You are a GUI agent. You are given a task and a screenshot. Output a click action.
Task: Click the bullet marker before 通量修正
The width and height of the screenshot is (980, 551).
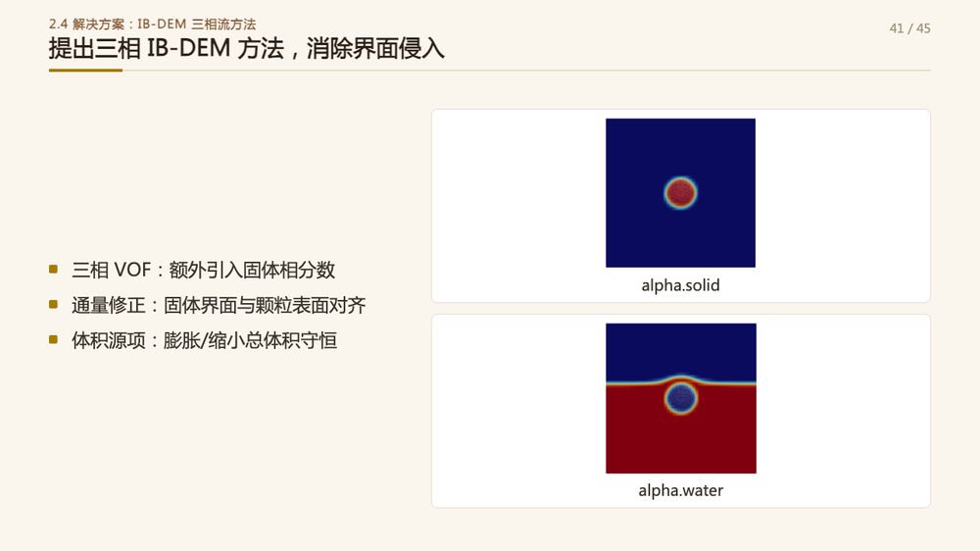tap(53, 304)
